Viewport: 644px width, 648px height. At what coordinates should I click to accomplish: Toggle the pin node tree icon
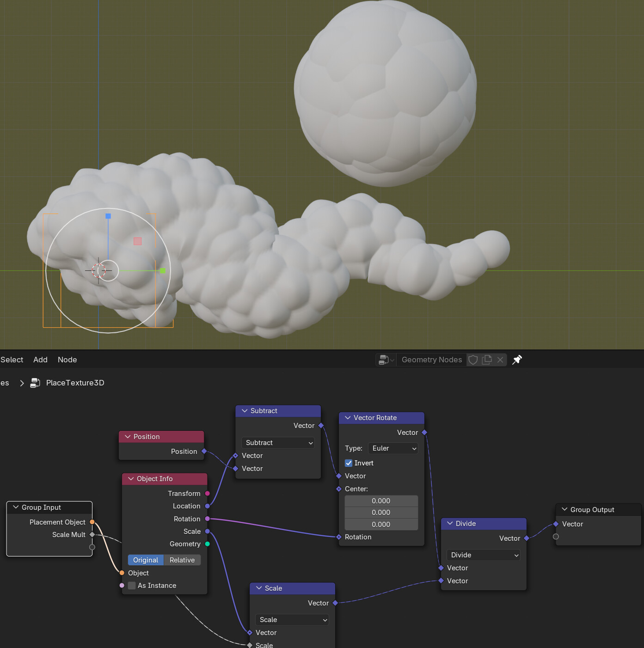517,360
